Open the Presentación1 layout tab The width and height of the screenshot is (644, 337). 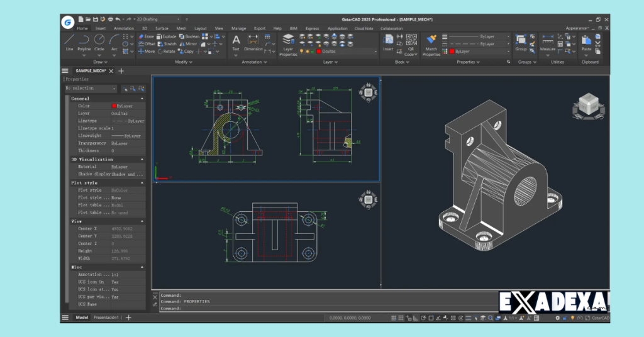[106, 318]
